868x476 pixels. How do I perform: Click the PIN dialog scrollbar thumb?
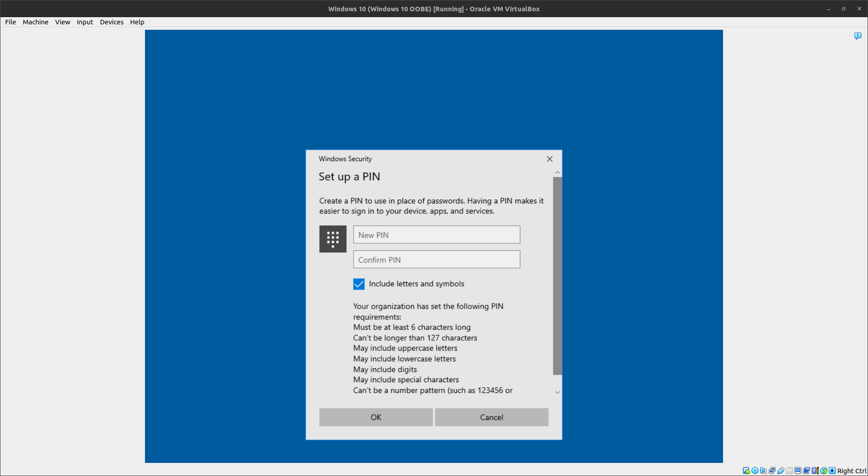(557, 275)
